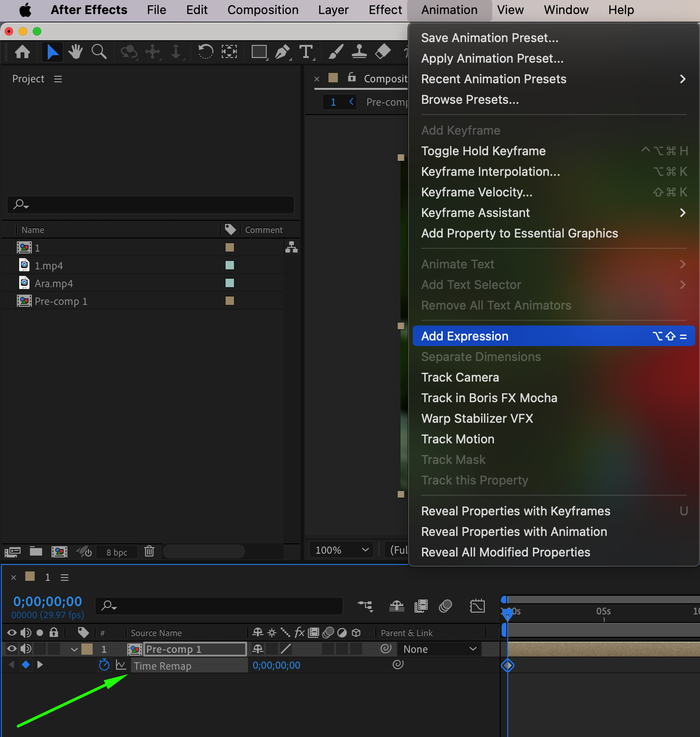Pick the Clone Stamp tool
700x737 pixels.
tap(359, 51)
